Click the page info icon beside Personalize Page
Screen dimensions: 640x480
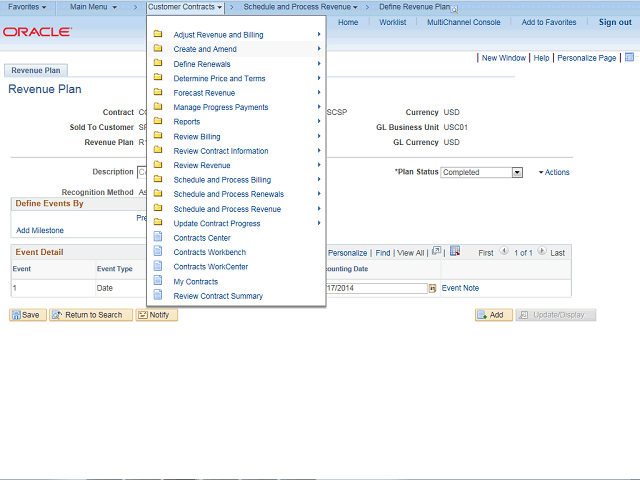(x=629, y=57)
